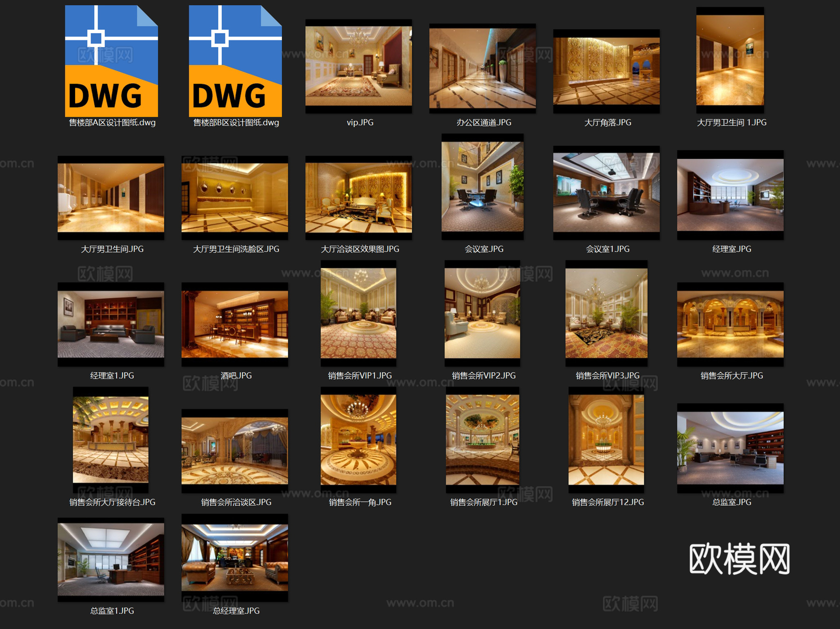Screen dimensions: 840x629
Task: Click the 大厅洽谈区效果图.JPG file name
Action: coord(360,249)
